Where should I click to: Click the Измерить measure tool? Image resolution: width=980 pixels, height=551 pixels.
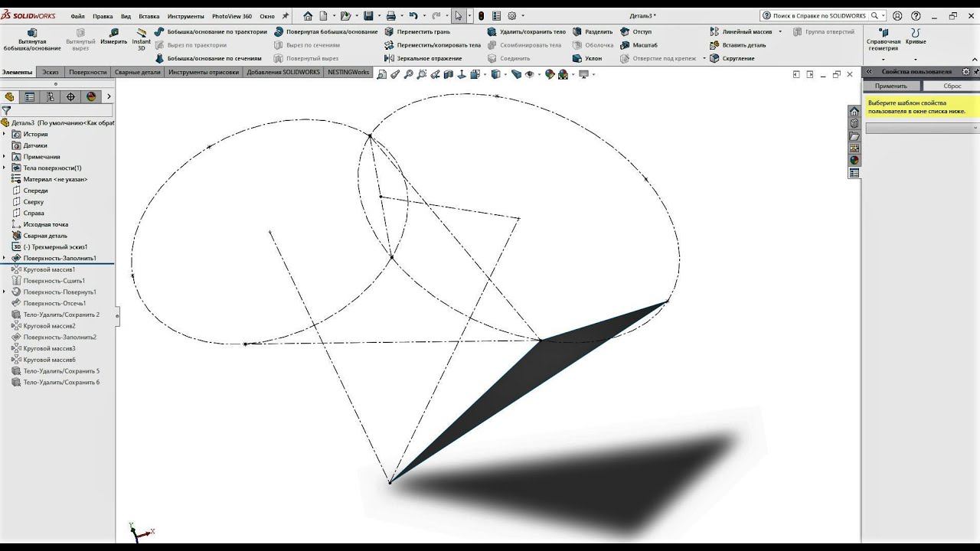113,37
